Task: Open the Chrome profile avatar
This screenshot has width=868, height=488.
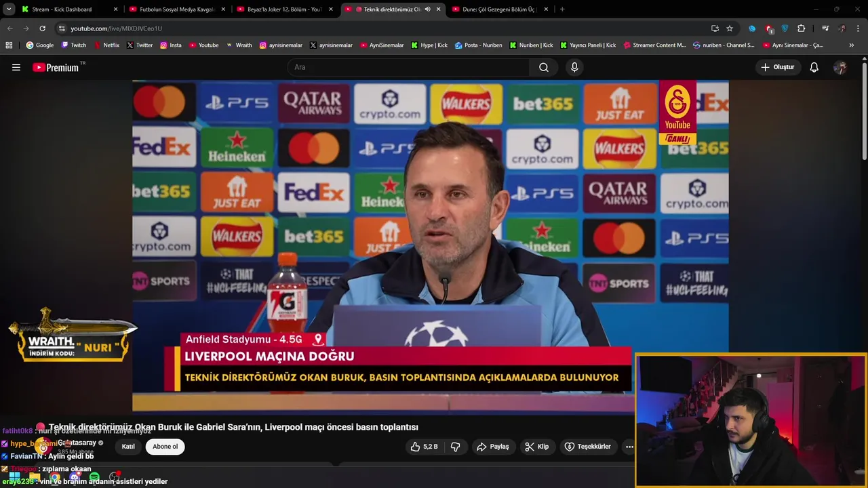Action: [842, 28]
